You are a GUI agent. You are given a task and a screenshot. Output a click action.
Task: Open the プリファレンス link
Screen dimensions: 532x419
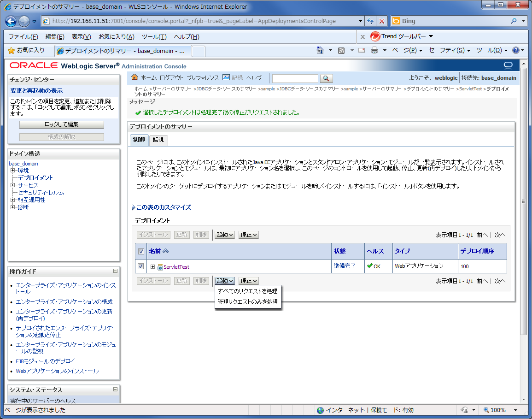pos(203,78)
